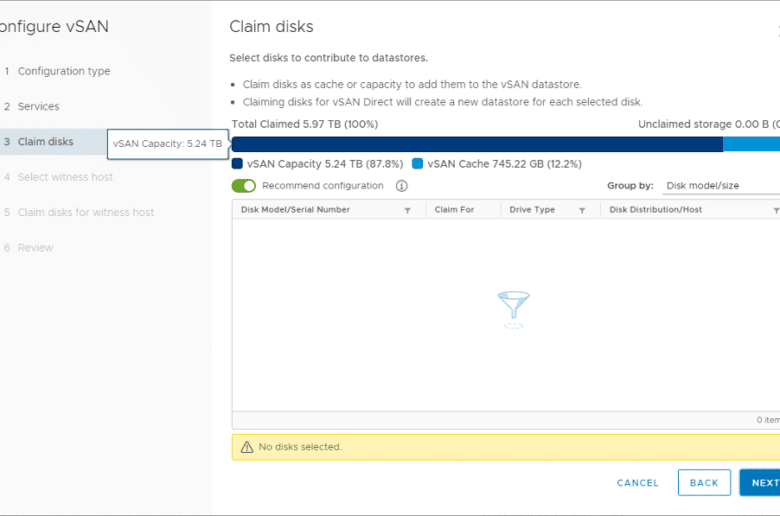The height and width of the screenshot is (516, 780).
Task: Click the 'Unclaimed storage 0.00 B' text
Action: coord(703,124)
